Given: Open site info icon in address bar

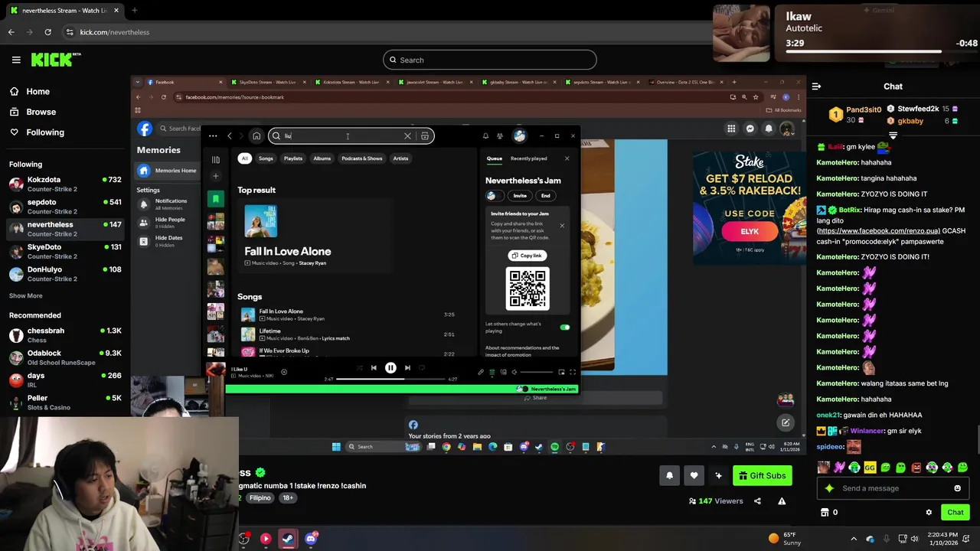Looking at the screenshot, I should click(x=70, y=32).
